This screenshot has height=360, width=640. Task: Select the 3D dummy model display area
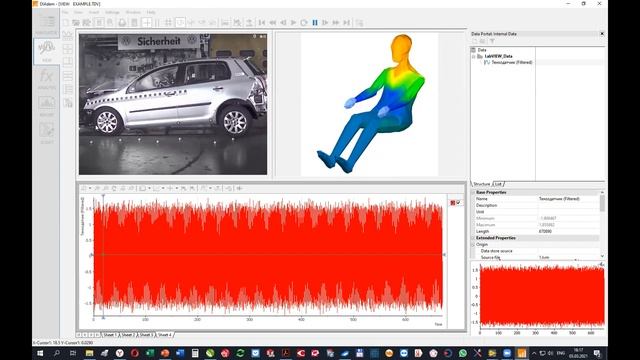369,104
